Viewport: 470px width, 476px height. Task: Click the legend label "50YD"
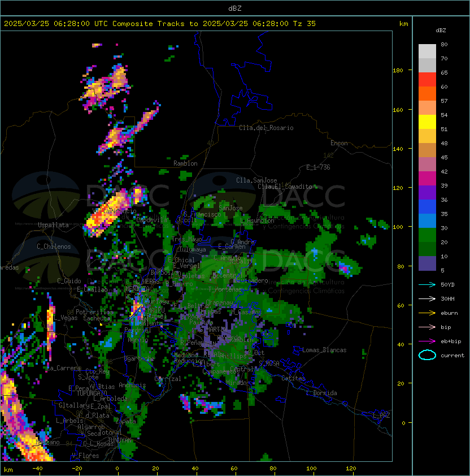click(x=447, y=285)
